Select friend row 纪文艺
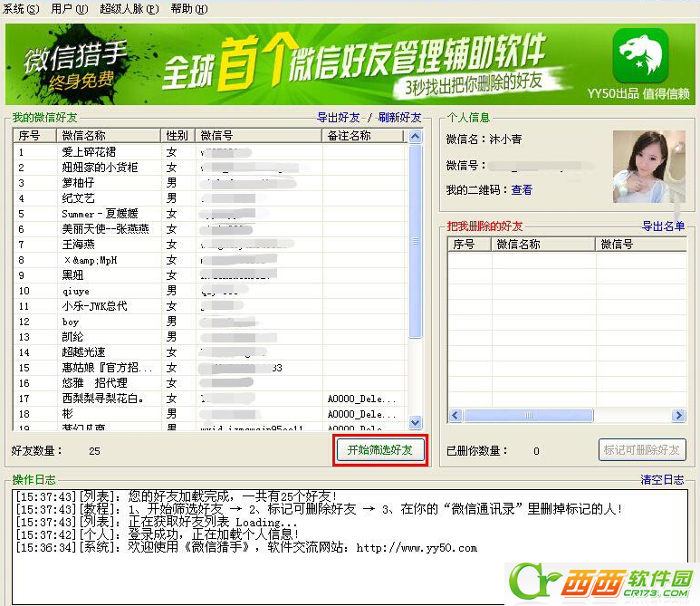The height and width of the screenshot is (606, 700). click(210, 198)
